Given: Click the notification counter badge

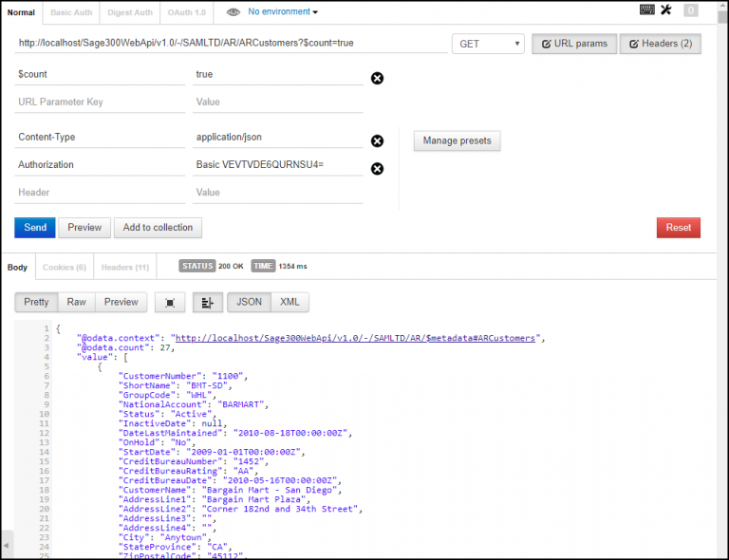Looking at the screenshot, I should 690,10.
